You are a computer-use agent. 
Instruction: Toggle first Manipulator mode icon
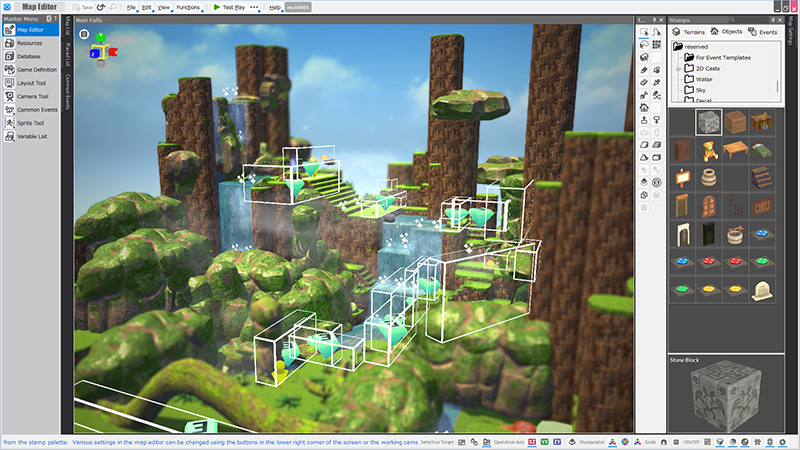point(612,442)
